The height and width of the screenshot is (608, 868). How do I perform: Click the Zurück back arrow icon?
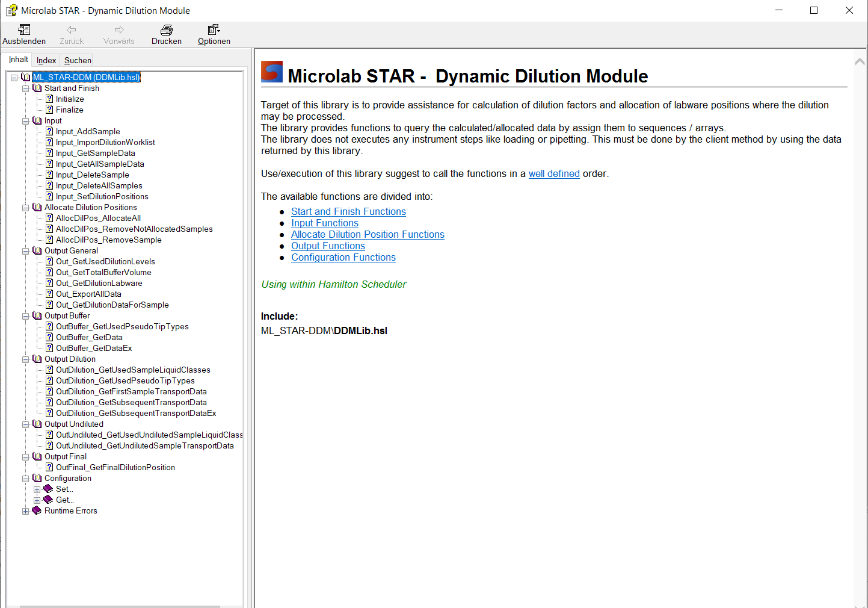pos(72,30)
